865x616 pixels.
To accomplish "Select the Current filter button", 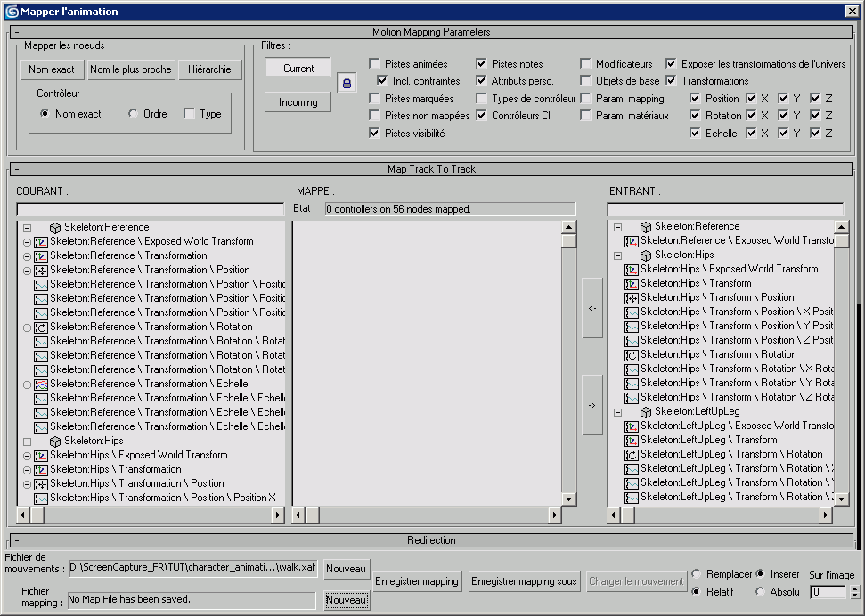I will [298, 69].
